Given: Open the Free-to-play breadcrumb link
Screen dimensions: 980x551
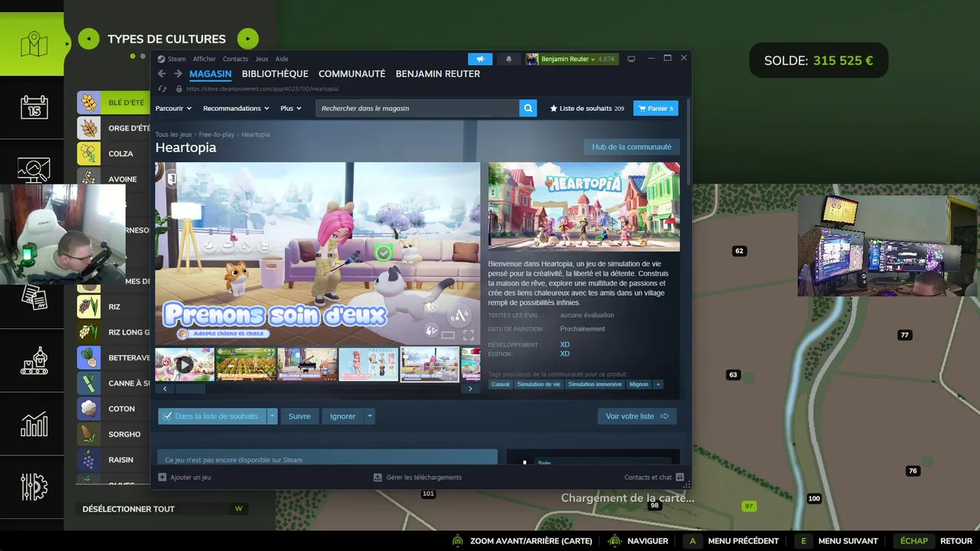Looking at the screenshot, I should pyautogui.click(x=216, y=135).
